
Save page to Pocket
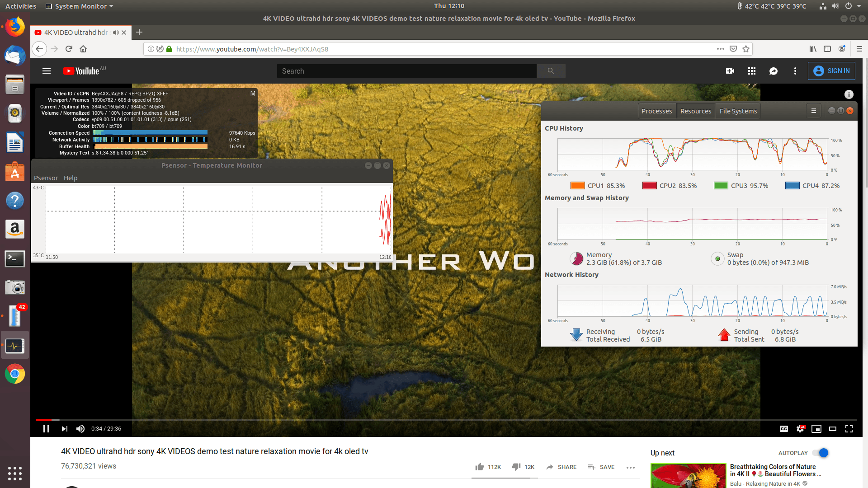click(x=733, y=49)
